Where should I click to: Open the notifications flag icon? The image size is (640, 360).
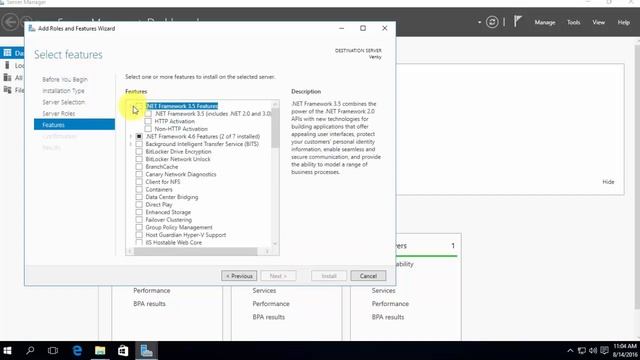(517, 21)
